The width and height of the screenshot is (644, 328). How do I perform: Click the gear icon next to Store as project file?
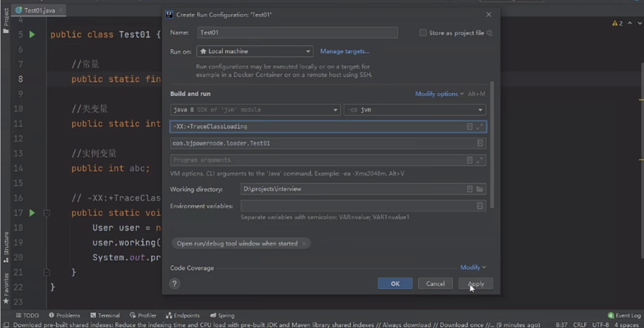click(x=490, y=33)
